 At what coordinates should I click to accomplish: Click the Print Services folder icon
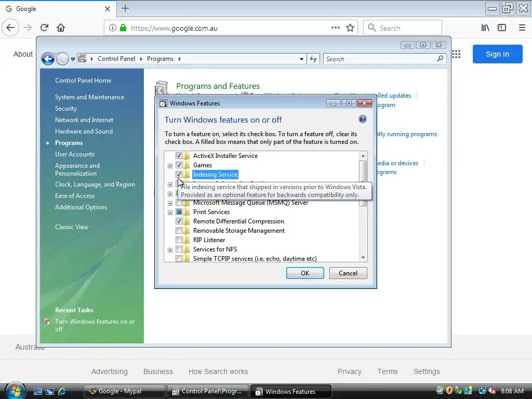187,212
